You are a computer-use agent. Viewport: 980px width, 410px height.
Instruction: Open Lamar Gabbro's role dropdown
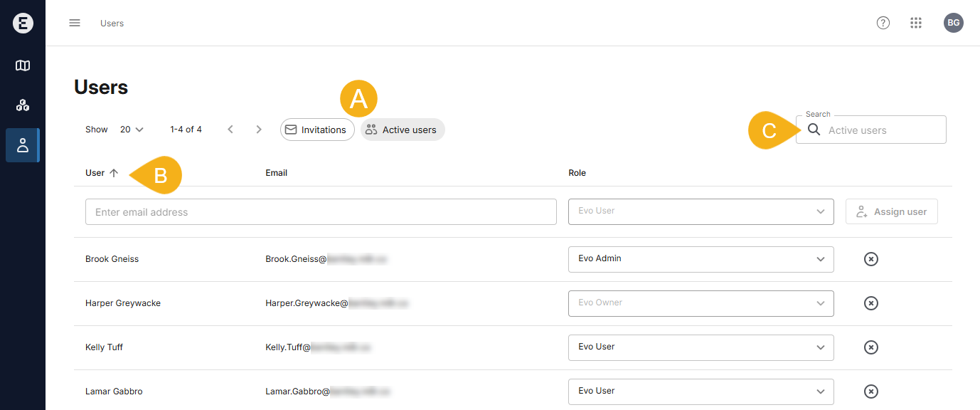[x=701, y=391]
